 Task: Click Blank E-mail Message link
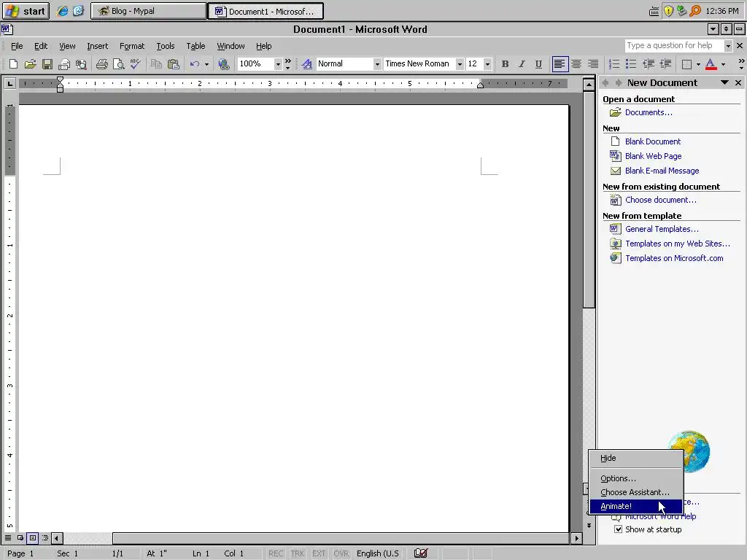pos(662,171)
